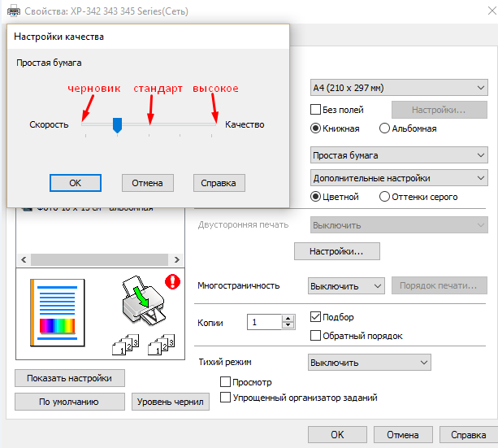Increase copies using the up spinner arrow
The height and width of the screenshot is (448, 498).
(288, 318)
